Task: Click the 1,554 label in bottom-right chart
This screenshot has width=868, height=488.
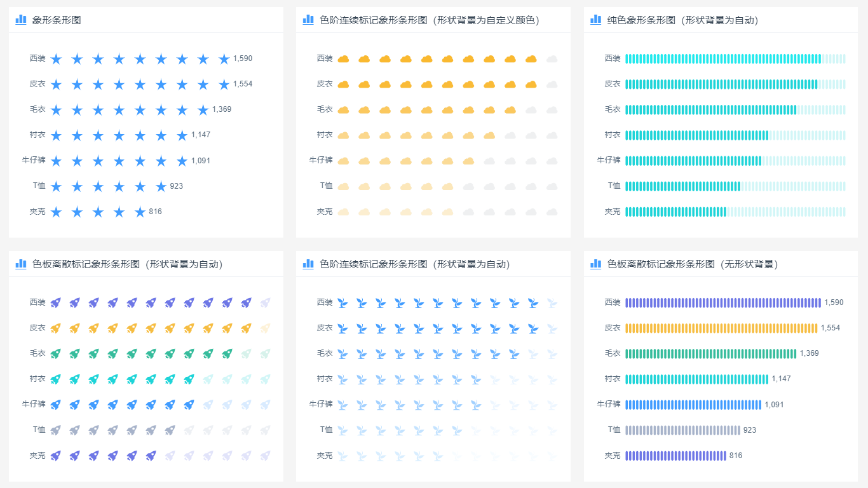Action: point(831,328)
